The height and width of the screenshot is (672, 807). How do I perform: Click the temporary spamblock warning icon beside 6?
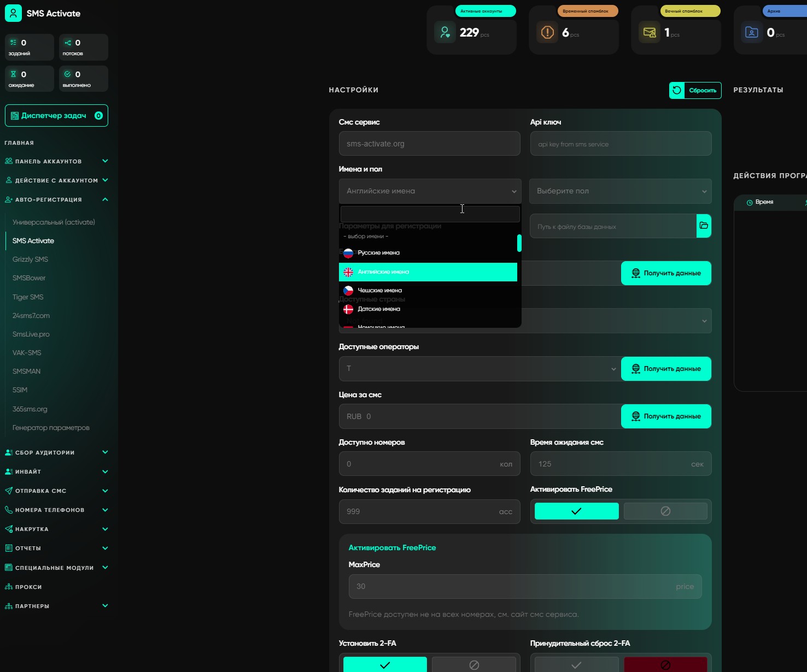[547, 32]
